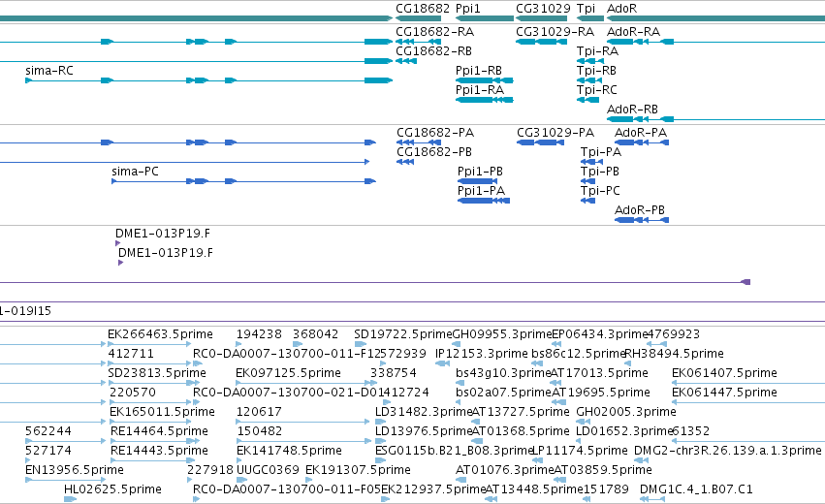Click EST label 527174
The height and width of the screenshot is (504, 825).
tap(48, 451)
